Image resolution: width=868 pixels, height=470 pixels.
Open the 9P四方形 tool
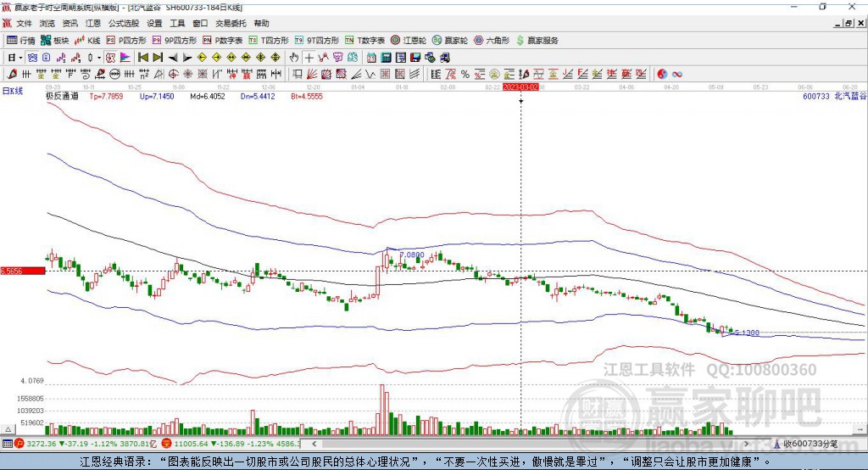pyautogui.click(x=175, y=41)
